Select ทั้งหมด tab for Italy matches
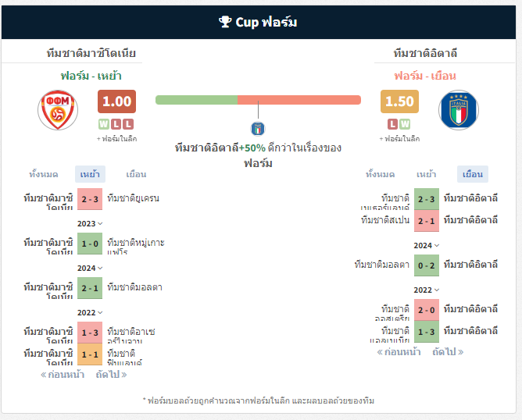Image resolution: width=522 pixels, height=420 pixels. click(x=381, y=174)
